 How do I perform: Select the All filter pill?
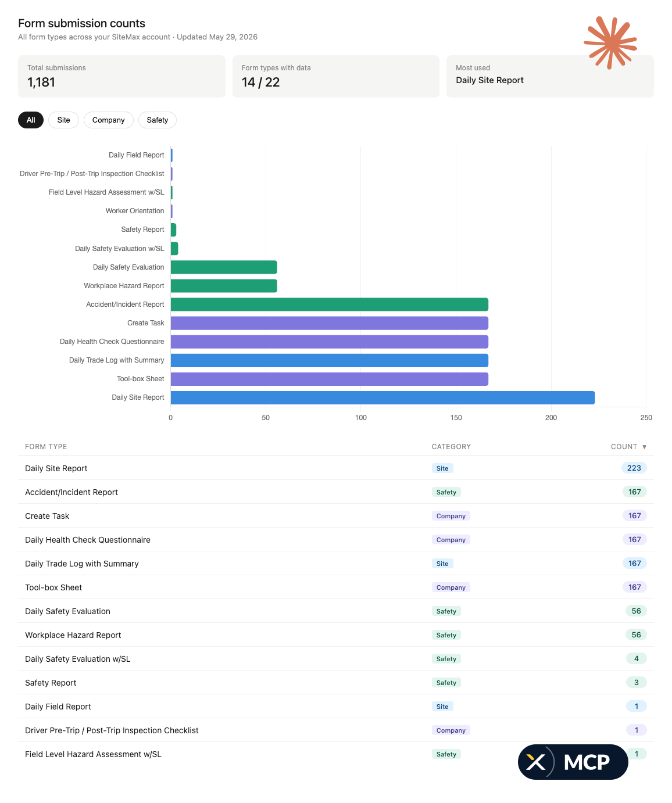click(31, 120)
